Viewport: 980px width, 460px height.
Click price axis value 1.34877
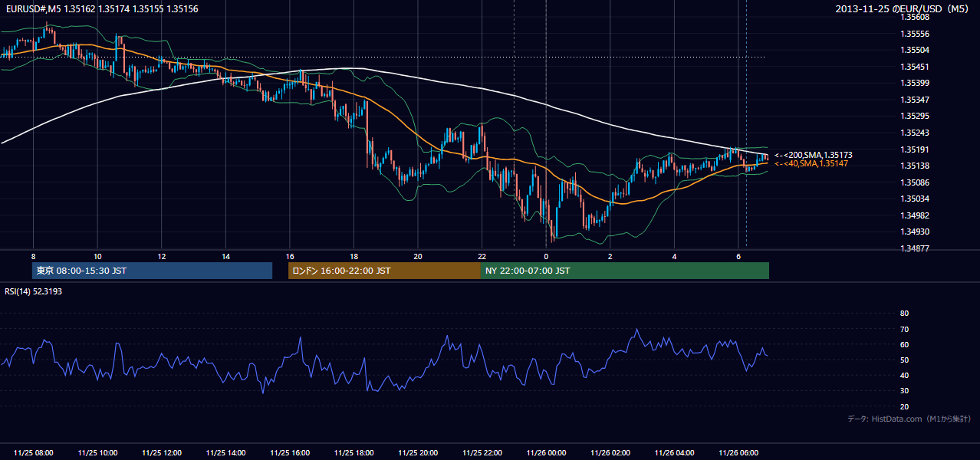[x=914, y=248]
